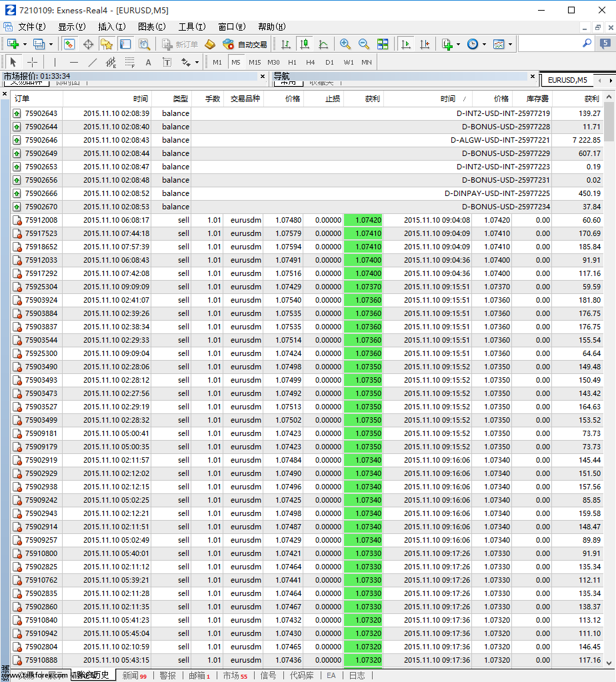Switch to MN timeframe
Image resolution: width=616 pixels, height=682 pixels.
click(367, 62)
